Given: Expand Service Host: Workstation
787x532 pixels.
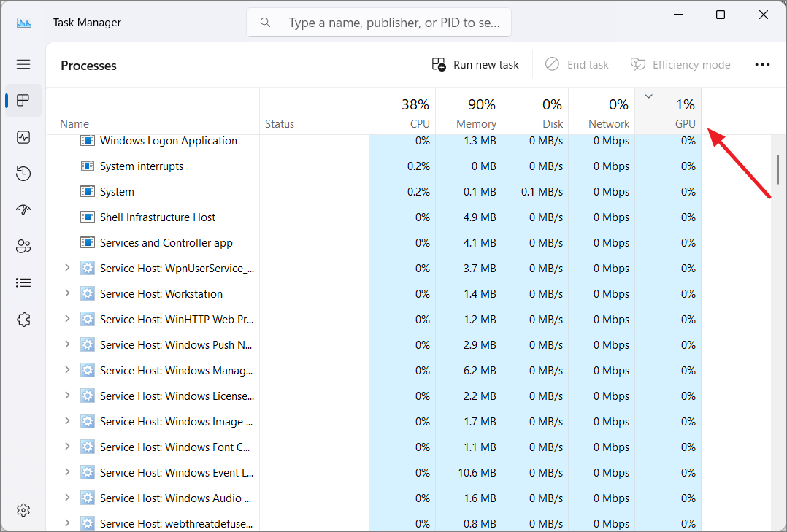Looking at the screenshot, I should tap(66, 293).
